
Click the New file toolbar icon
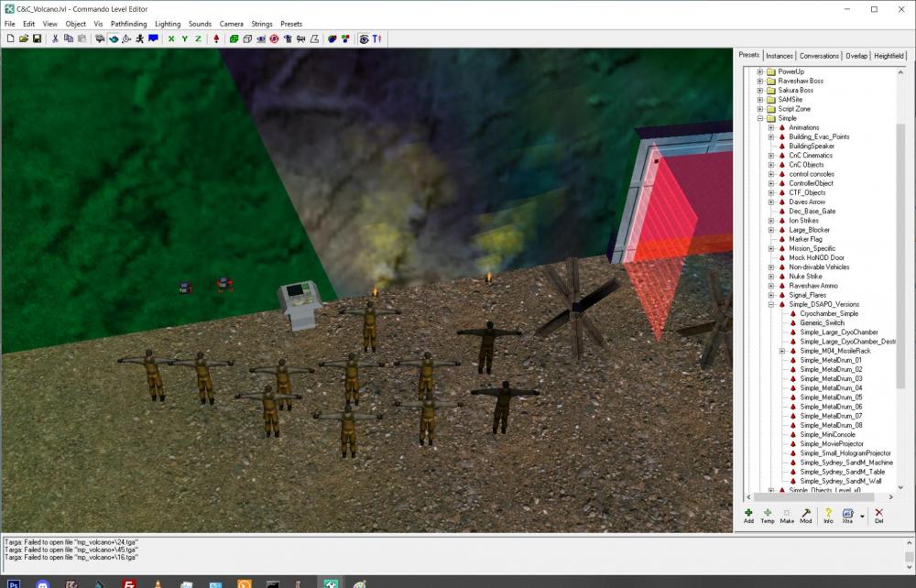(10, 38)
